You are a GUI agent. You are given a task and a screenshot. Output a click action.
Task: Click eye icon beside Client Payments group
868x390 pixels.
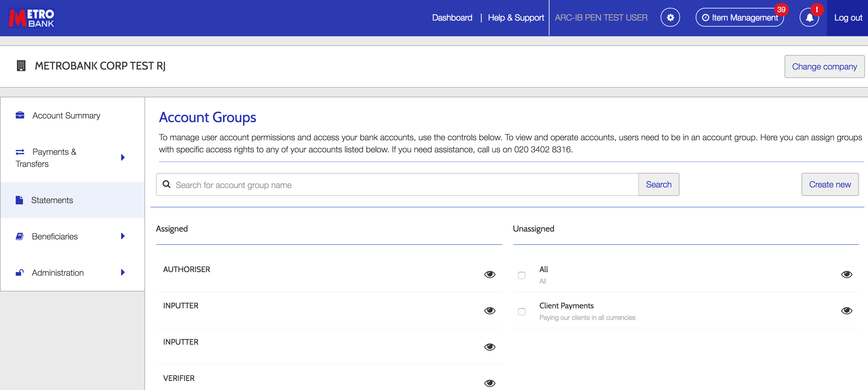[x=847, y=311]
